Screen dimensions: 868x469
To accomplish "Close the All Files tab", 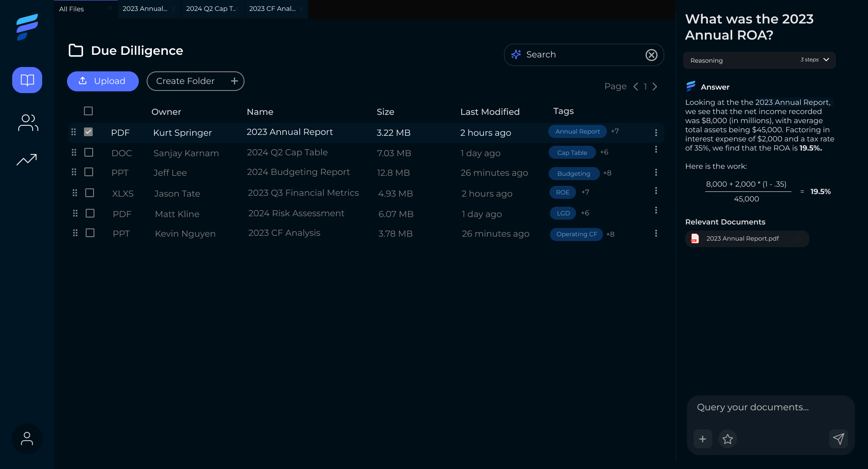I will pos(110,8).
